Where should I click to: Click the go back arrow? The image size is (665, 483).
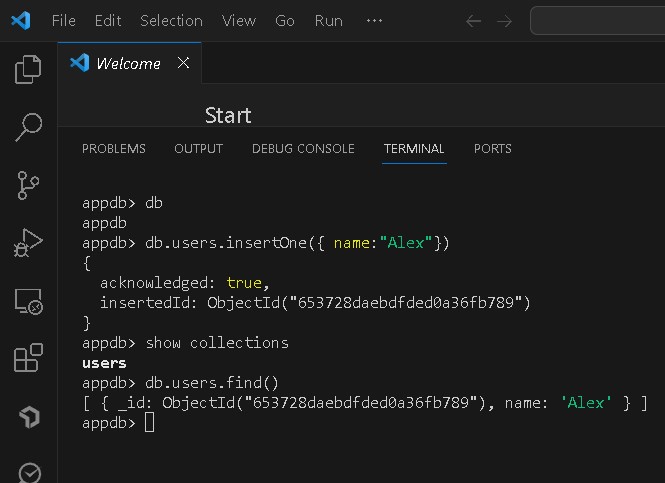click(474, 21)
